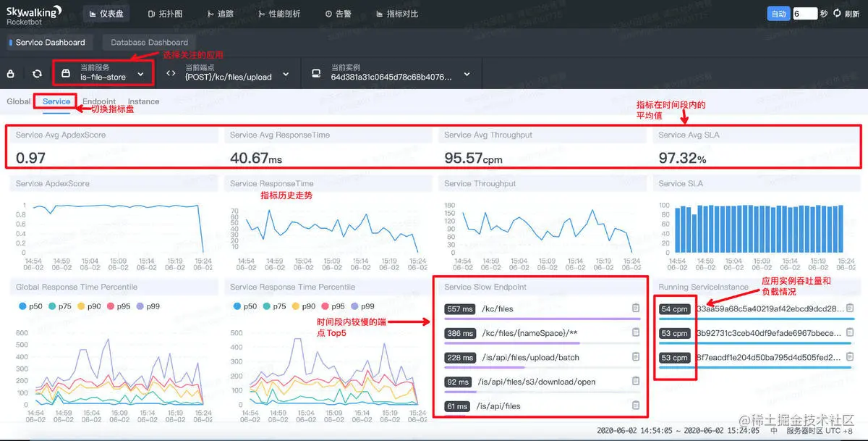Expand the 当前实例 instance dropdown
868x441 pixels.
point(467,75)
